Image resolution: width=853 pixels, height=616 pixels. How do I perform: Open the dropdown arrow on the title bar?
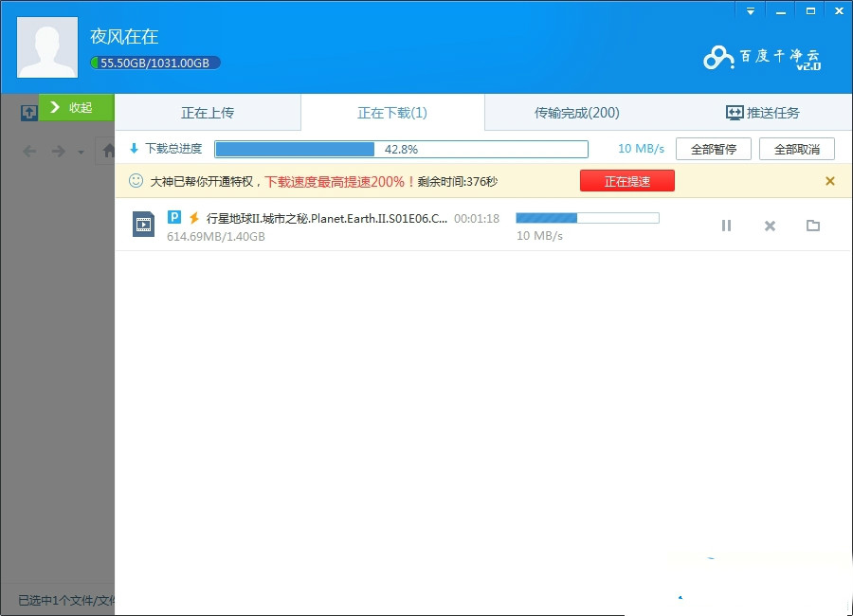click(750, 9)
